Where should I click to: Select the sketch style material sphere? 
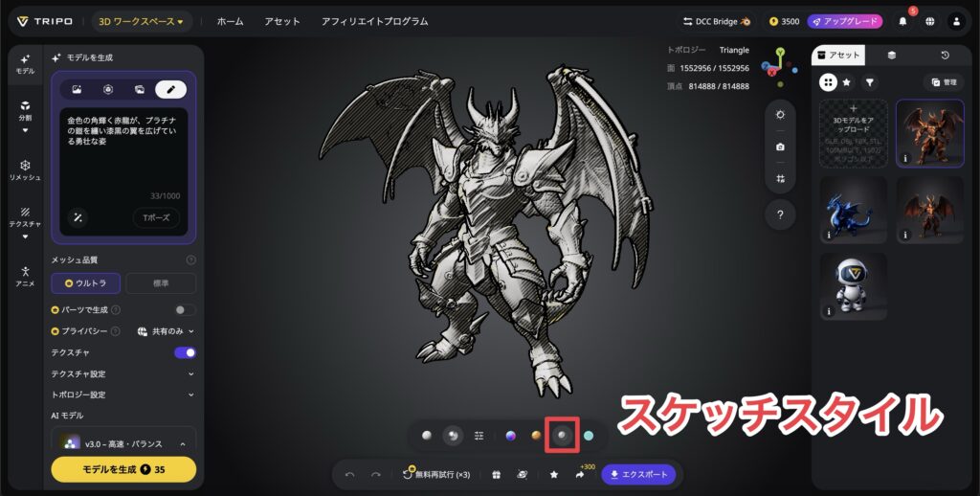tap(562, 435)
